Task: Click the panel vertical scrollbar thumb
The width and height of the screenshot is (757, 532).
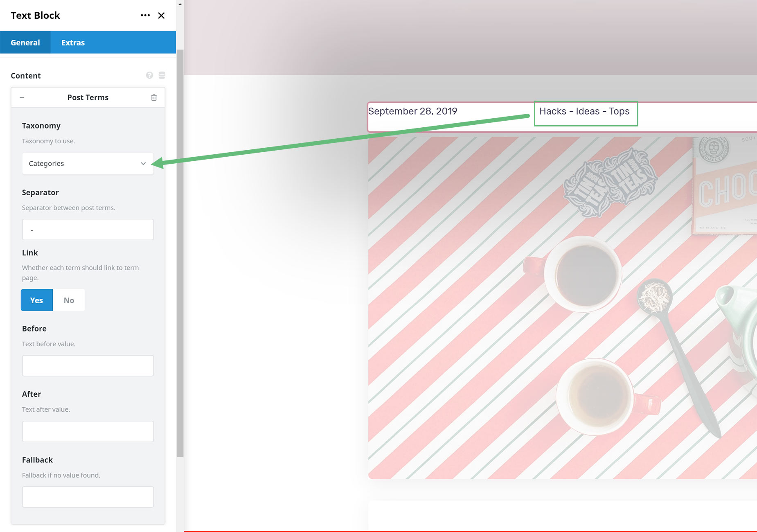Action: (180, 253)
